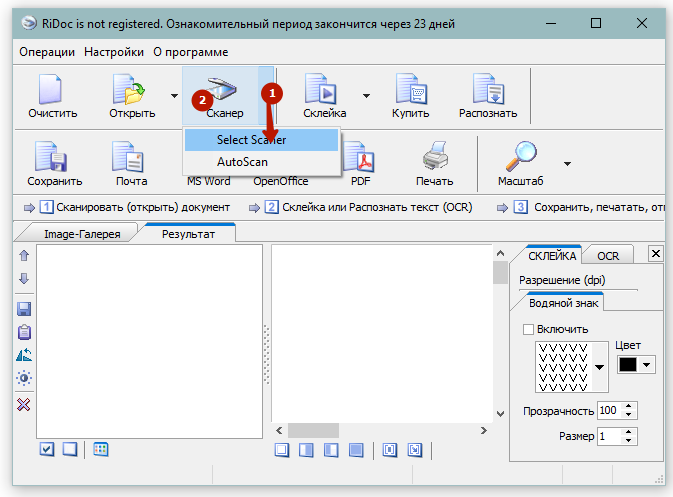Click the empty-box deselect all icon below gallery
The height and width of the screenshot is (497, 673).
click(69, 450)
